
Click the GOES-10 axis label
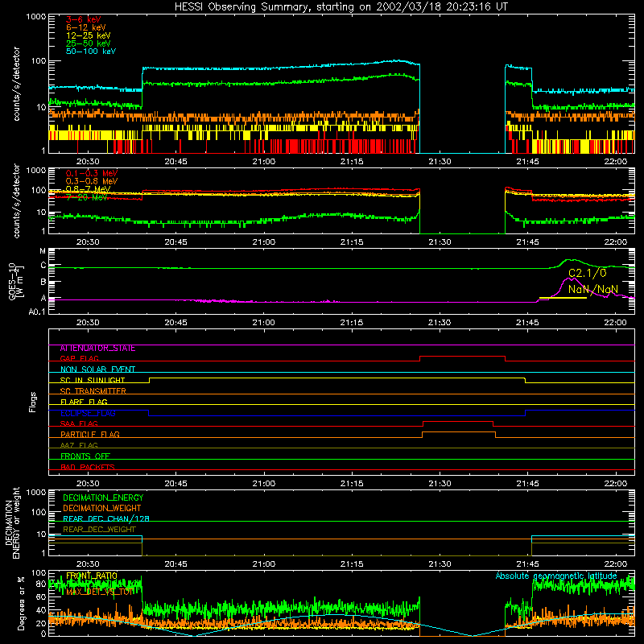12,281
